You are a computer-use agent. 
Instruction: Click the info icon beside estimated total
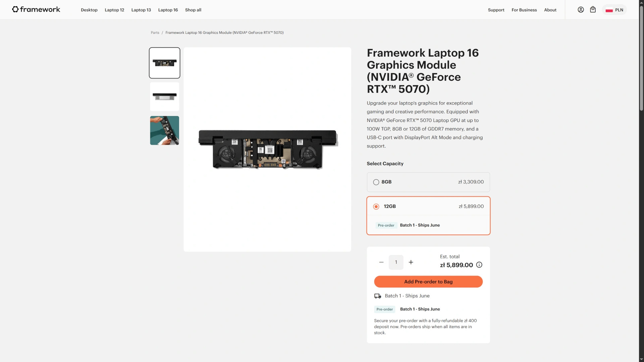pyautogui.click(x=479, y=265)
